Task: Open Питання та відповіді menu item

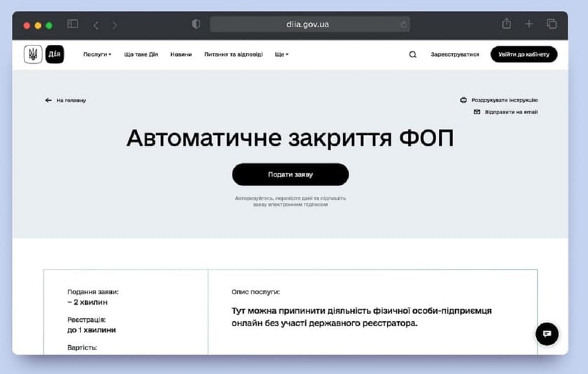Action: [233, 55]
